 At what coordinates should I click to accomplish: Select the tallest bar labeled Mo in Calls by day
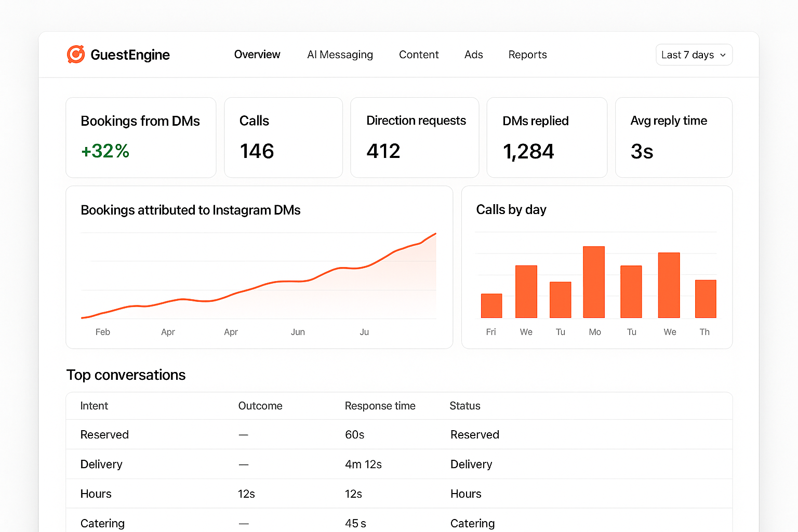594,283
